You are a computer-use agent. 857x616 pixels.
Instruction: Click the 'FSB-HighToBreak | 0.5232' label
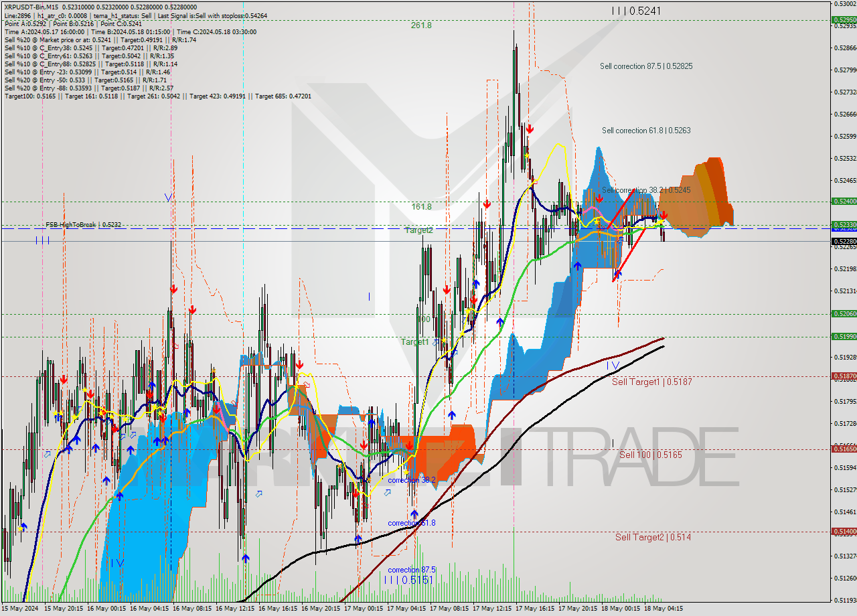(x=84, y=225)
